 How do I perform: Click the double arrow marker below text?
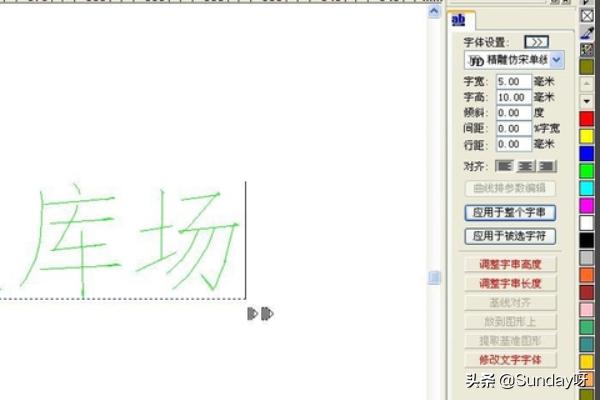coord(260,313)
